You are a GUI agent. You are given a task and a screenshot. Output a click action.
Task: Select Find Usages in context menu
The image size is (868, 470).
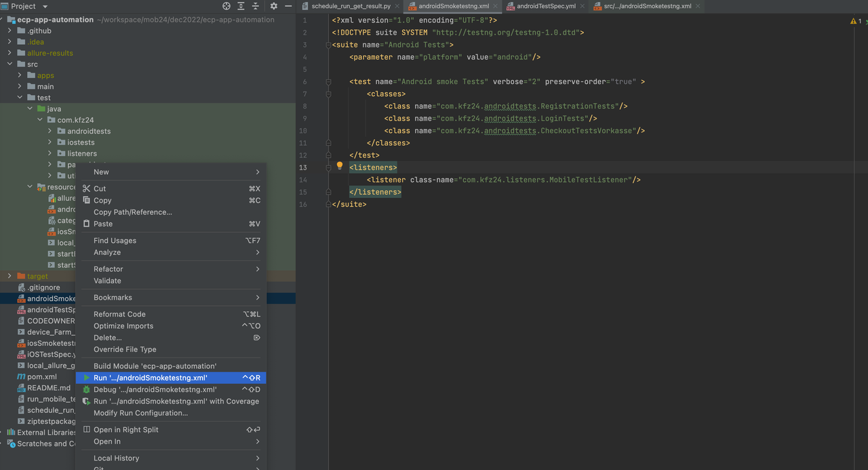(x=171, y=241)
